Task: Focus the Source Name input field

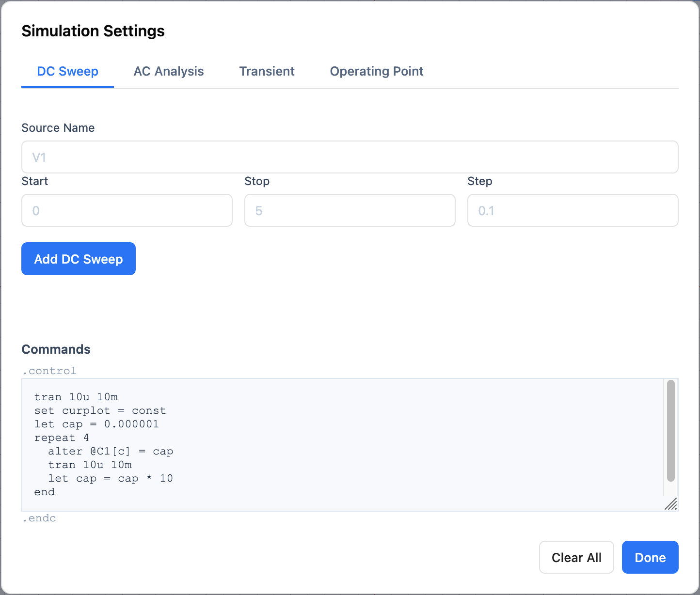Action: tap(350, 157)
